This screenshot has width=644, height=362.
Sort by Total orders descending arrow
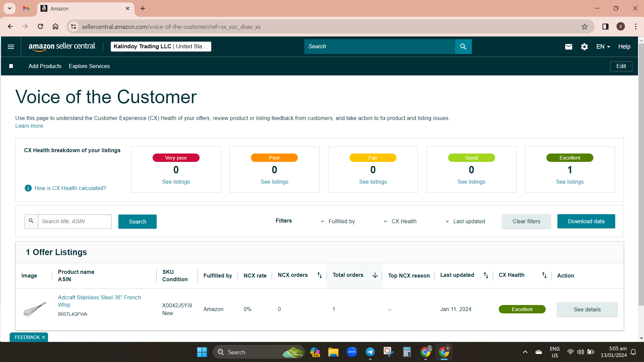375,275
